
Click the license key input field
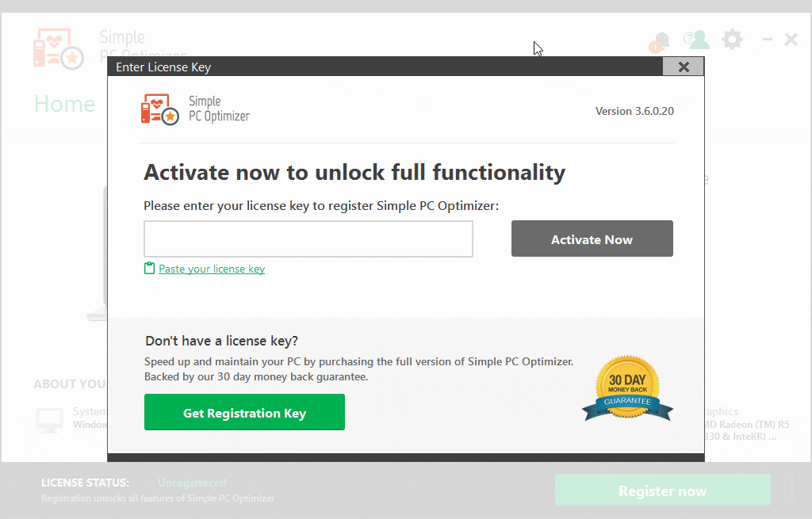pos(308,239)
